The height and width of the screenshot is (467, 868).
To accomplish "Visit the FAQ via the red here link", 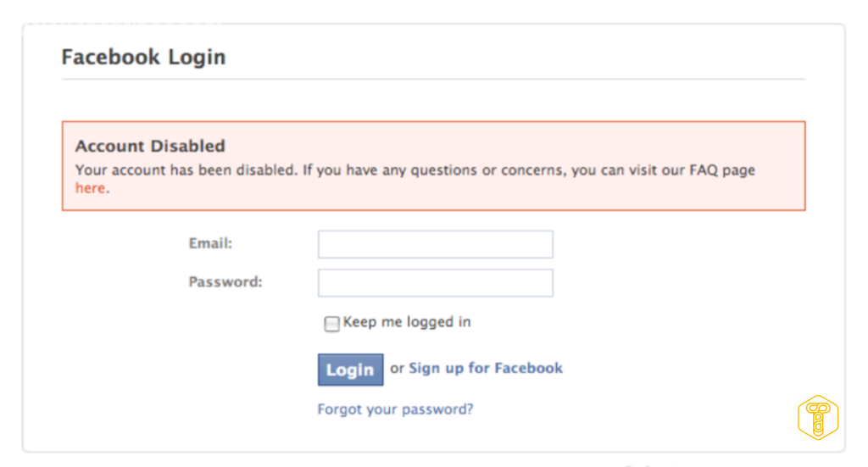I will pos(89,188).
